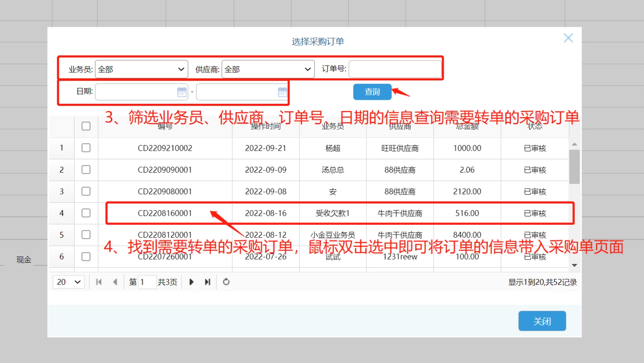644x363 pixels.
Task: Click the 订单号 input field
Action: tap(395, 69)
